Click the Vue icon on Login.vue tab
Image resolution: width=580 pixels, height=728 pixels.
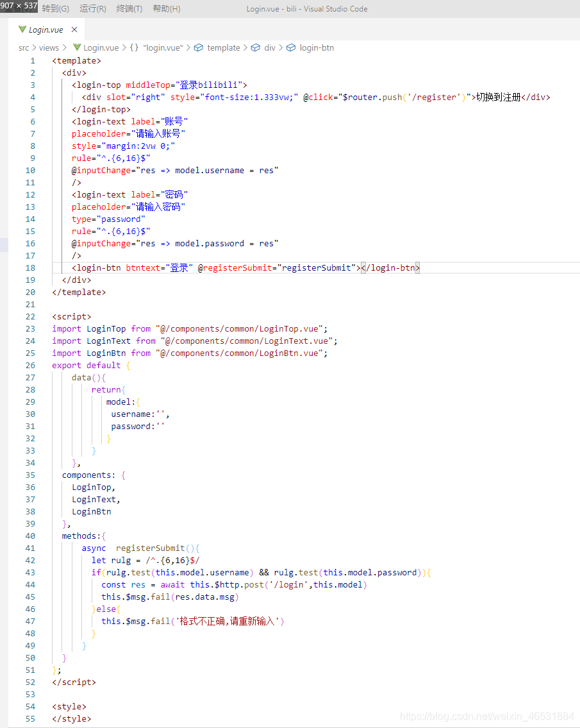(x=22, y=30)
